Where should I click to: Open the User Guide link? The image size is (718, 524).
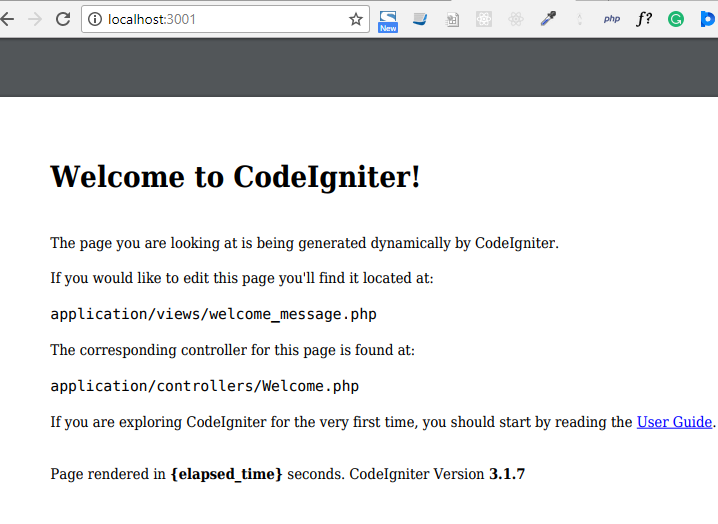pyautogui.click(x=674, y=422)
